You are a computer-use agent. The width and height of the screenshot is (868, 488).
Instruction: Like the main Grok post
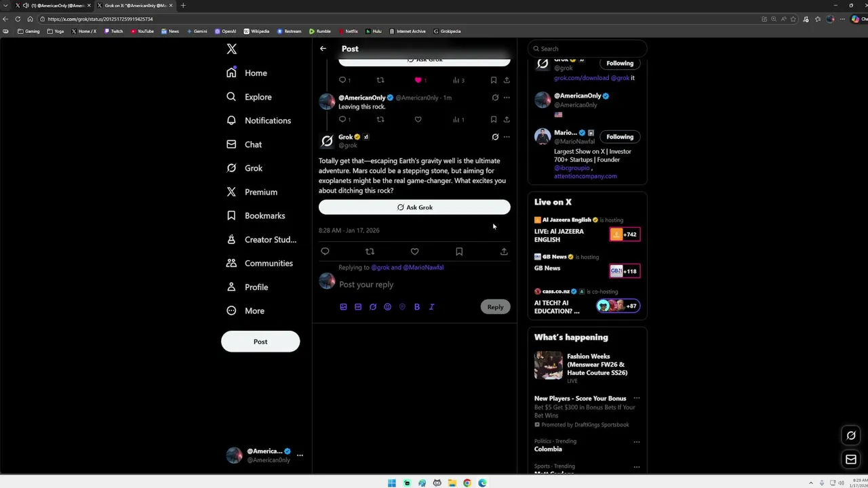click(x=414, y=251)
